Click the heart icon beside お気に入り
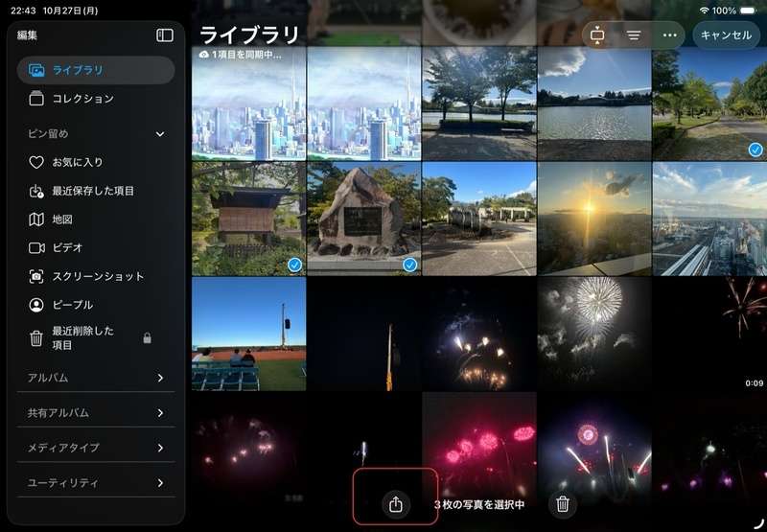The height and width of the screenshot is (532, 767). pos(36,162)
